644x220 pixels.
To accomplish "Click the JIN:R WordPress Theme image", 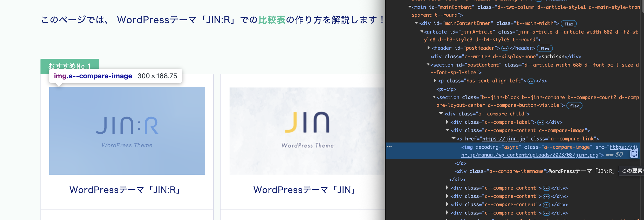I will (127, 131).
